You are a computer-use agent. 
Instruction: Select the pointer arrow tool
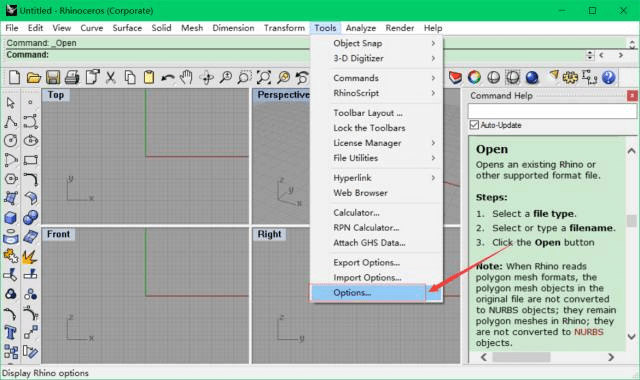click(11, 102)
